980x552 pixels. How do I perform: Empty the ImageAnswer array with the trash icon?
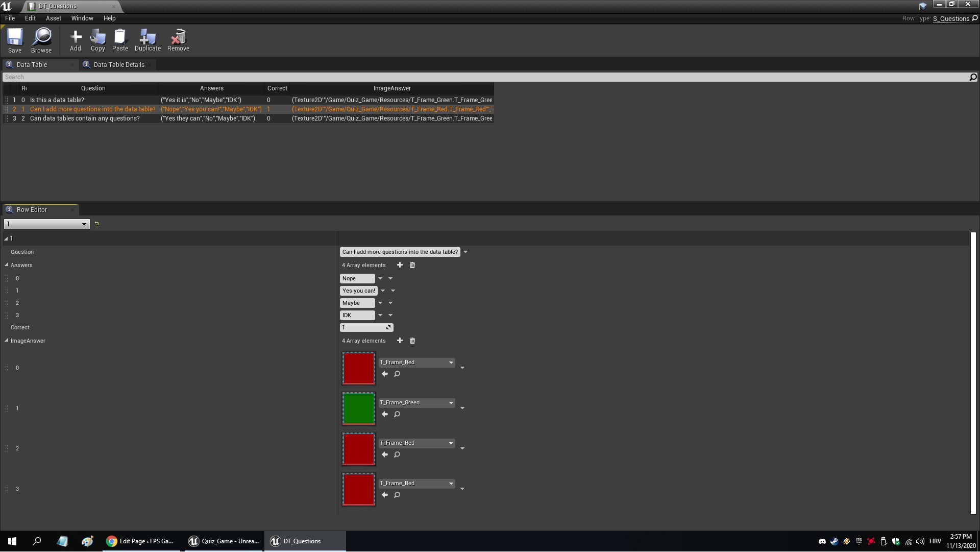pyautogui.click(x=412, y=341)
